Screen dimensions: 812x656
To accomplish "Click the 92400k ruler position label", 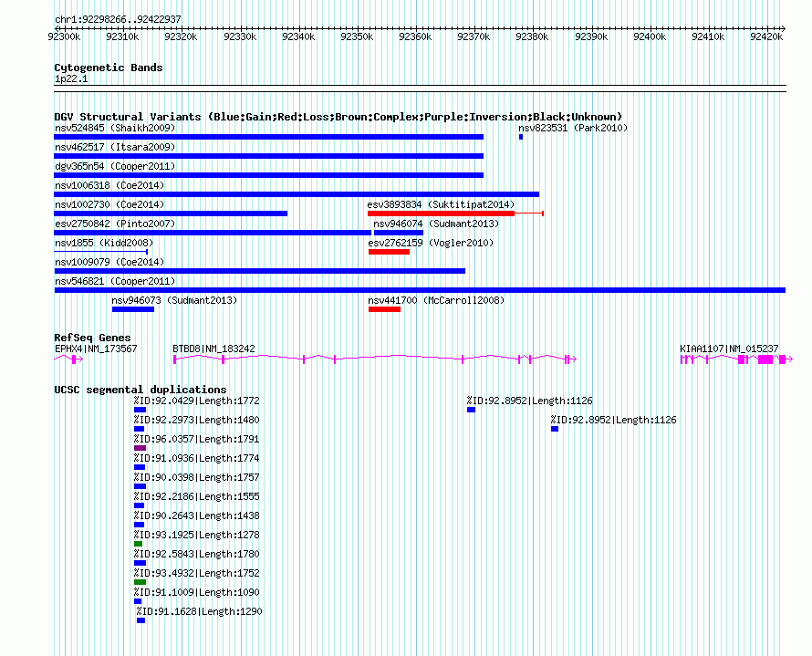I will [650, 36].
